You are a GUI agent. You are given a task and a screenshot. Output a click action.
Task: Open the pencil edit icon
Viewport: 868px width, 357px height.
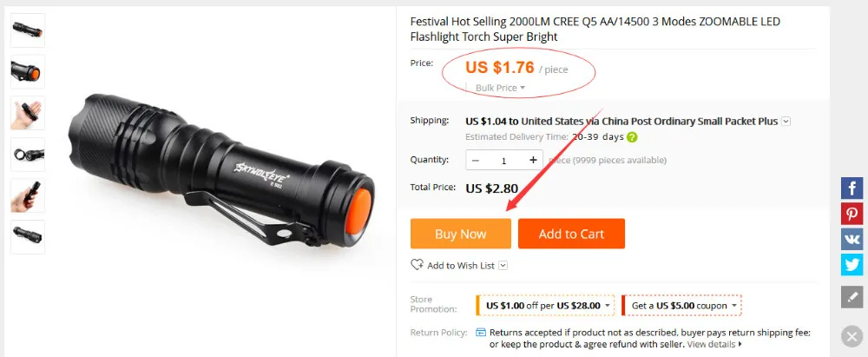(x=852, y=296)
